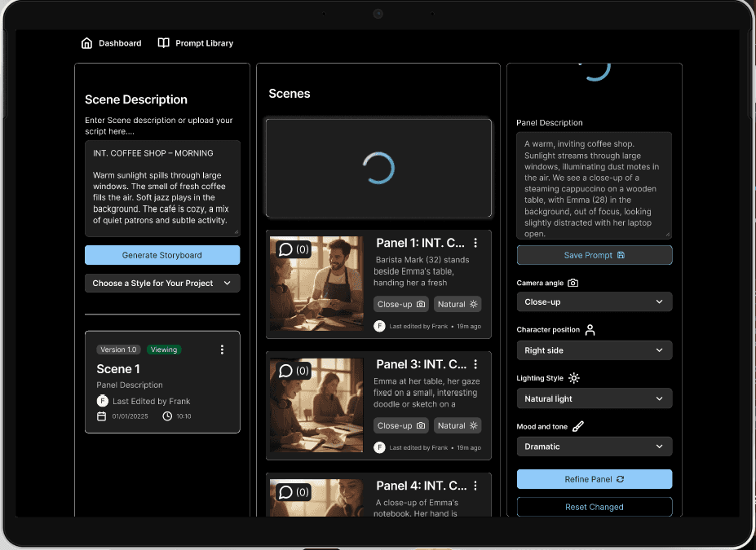Click the Frank avatar on Panel 1

379,326
